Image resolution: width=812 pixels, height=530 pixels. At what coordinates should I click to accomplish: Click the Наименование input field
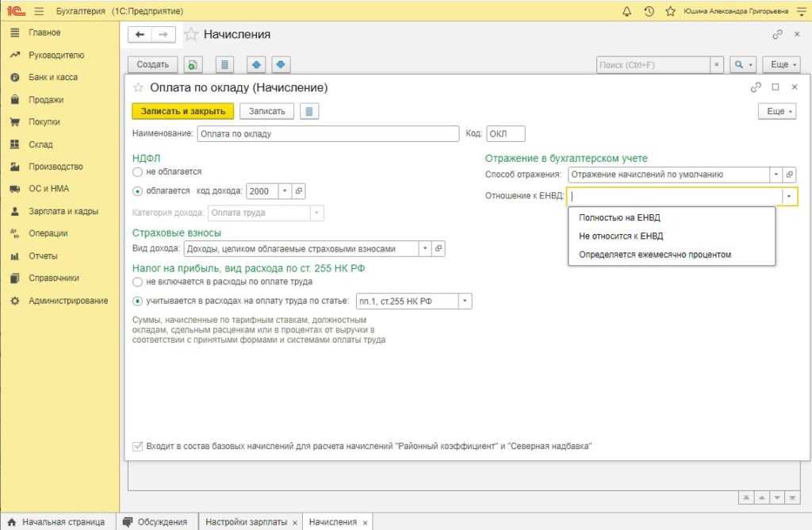click(x=327, y=133)
